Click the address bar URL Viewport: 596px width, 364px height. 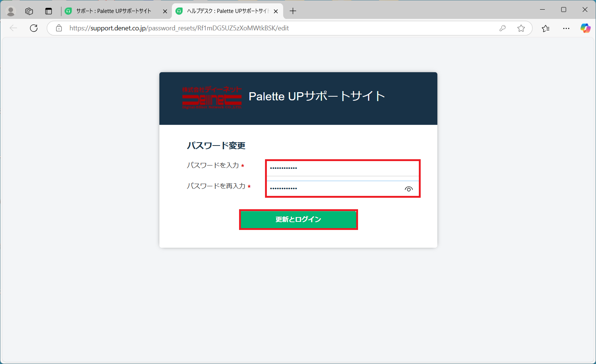pyautogui.click(x=179, y=28)
